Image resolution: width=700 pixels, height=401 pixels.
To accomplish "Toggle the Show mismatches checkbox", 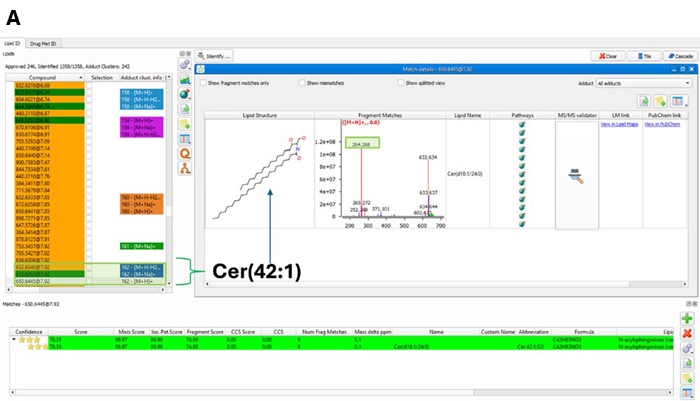I will (x=301, y=82).
